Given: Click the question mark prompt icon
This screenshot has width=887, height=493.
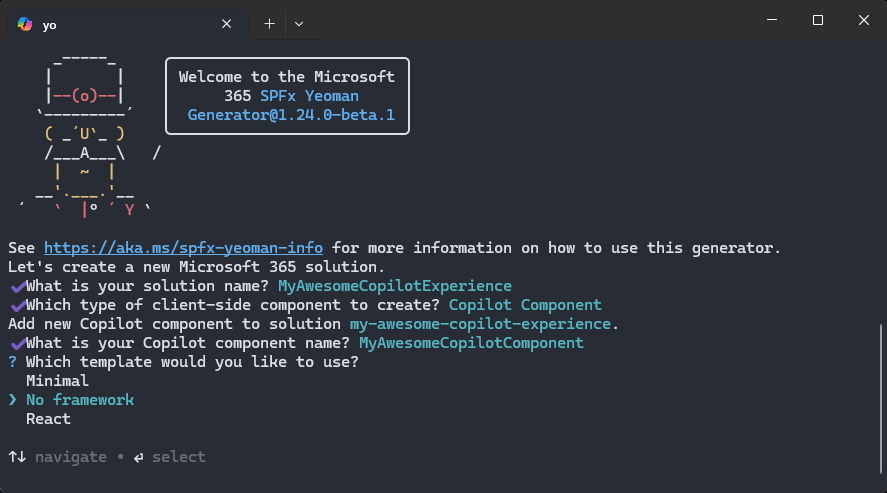Looking at the screenshot, I should click(x=12, y=362).
